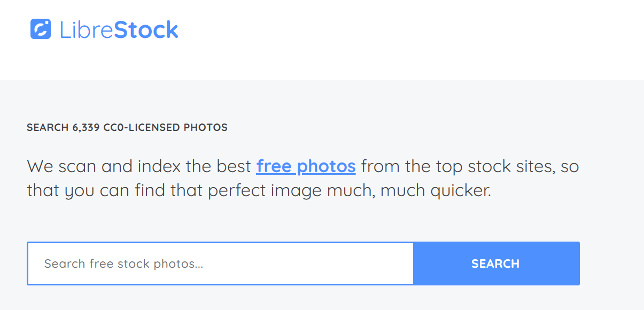Click the gray background below the search bar
The height and width of the screenshot is (310, 644).
[321, 298]
